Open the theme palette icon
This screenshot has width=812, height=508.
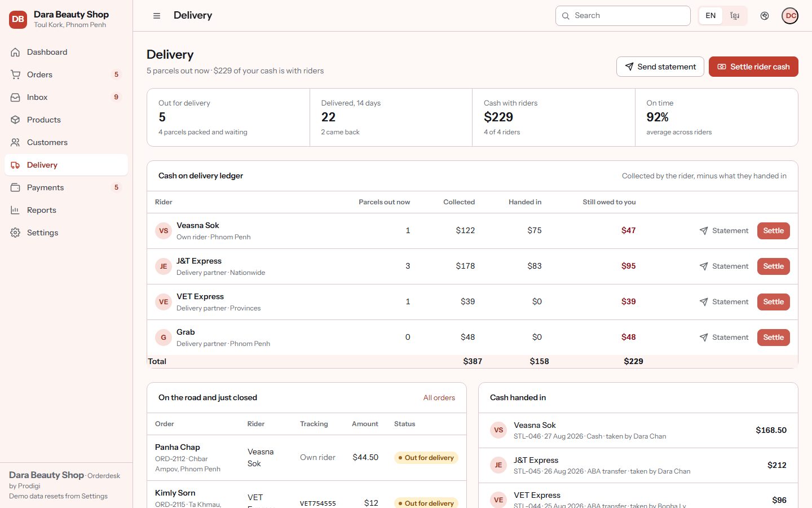[x=765, y=16]
